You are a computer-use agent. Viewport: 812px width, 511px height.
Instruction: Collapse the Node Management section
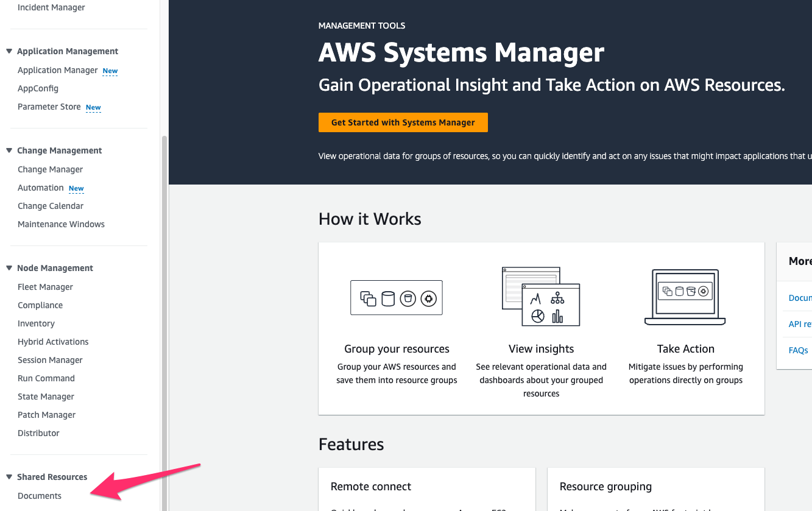(9, 268)
